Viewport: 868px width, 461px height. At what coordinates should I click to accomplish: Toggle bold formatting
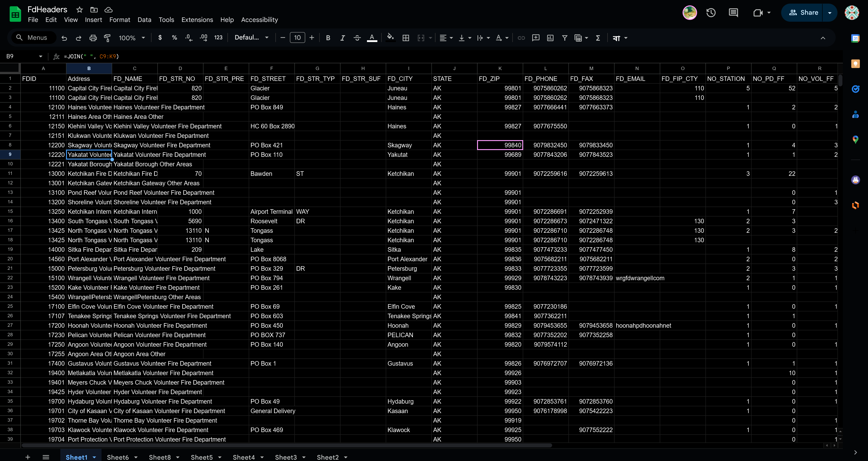coord(328,38)
